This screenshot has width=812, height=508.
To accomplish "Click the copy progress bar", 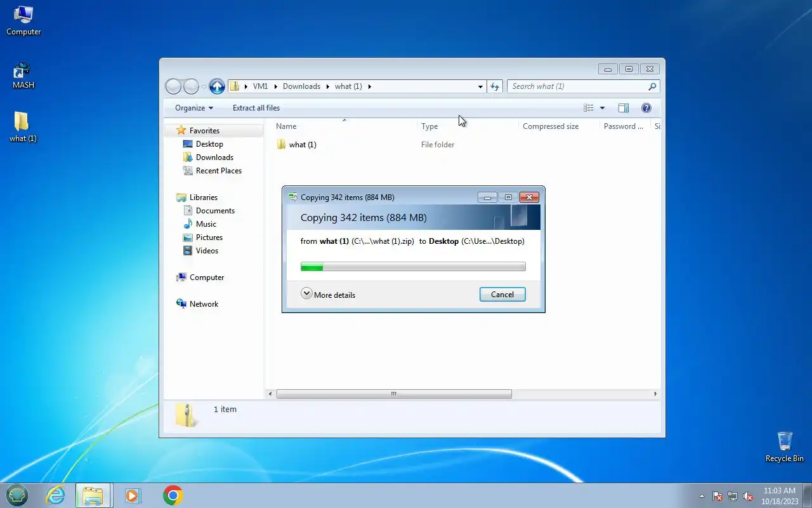I will (413, 267).
